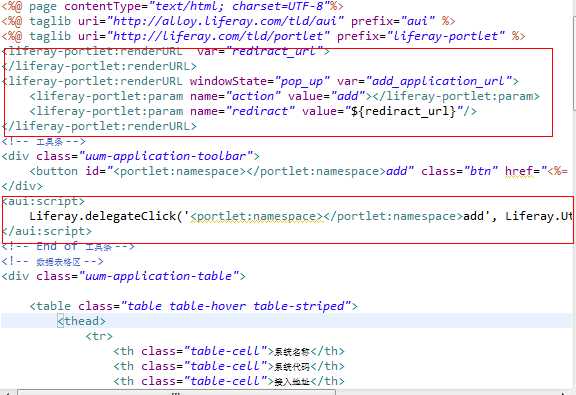Click the editor's horizontal scrollbar thumb

click(177, 392)
